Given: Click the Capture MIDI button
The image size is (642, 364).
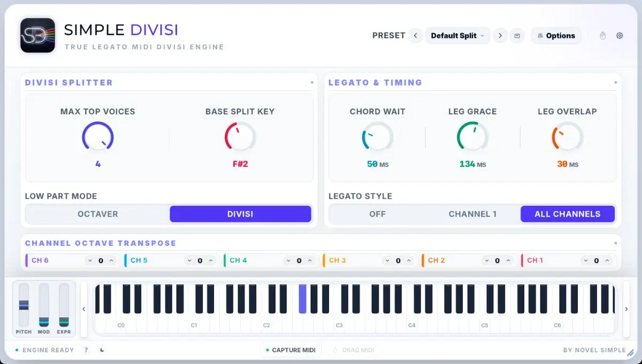Looking at the screenshot, I should pos(291,350).
